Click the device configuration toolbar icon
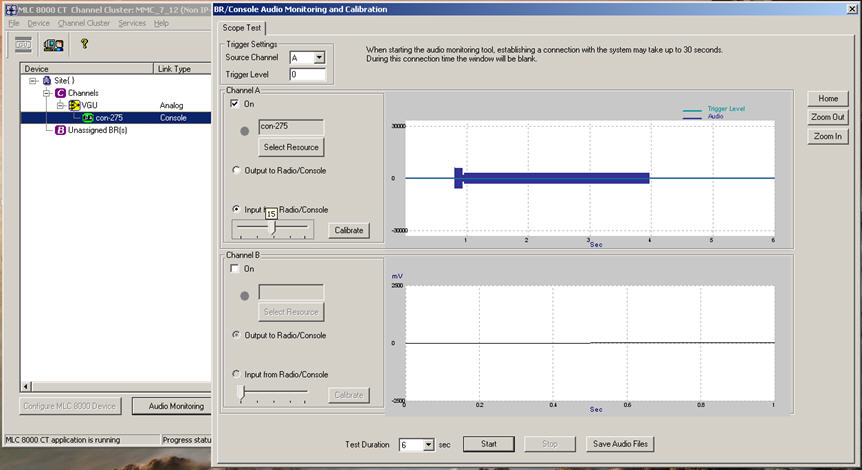The width and height of the screenshot is (862, 470). [22, 45]
